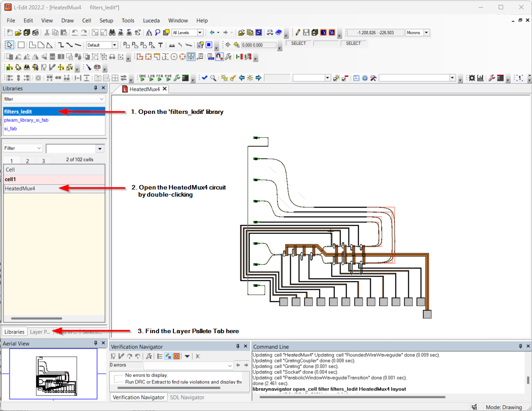Run DRC from the verification toolbar
The height and width of the screenshot is (411, 532).
pyautogui.click(x=142, y=78)
